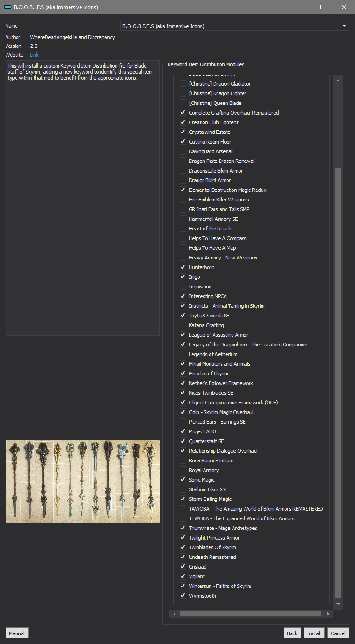Check Helps To Have A Map
Screen dimensions: 355x644
[183, 248]
